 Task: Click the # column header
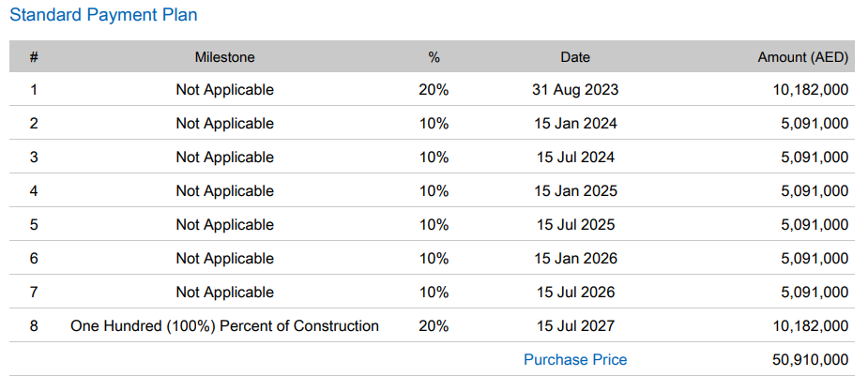pos(34,57)
